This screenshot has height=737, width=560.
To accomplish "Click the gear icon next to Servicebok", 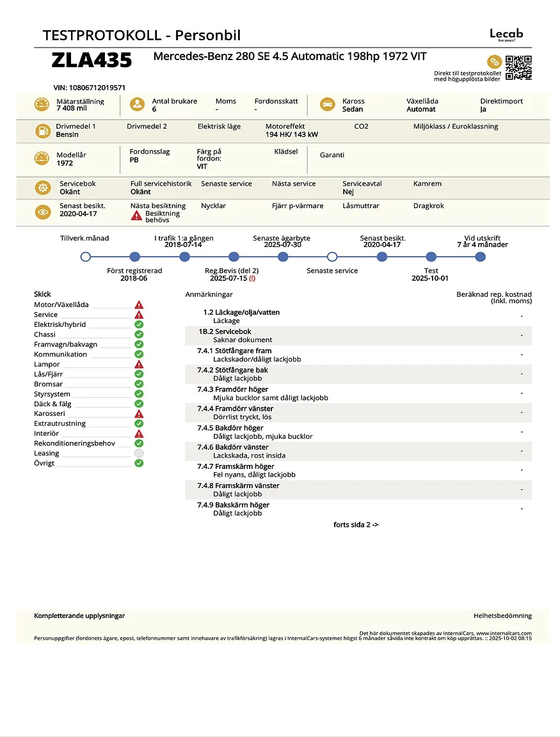I will [x=42, y=187].
